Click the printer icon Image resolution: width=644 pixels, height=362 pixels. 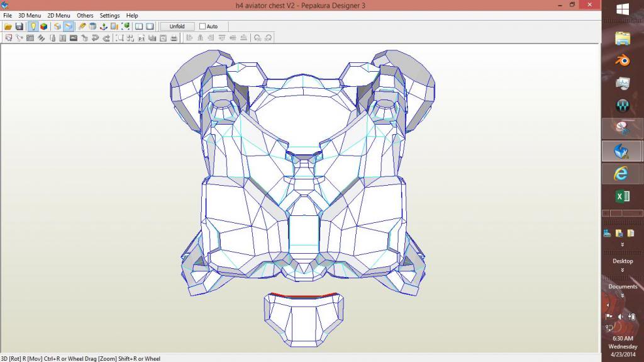pyautogui.click(x=174, y=38)
